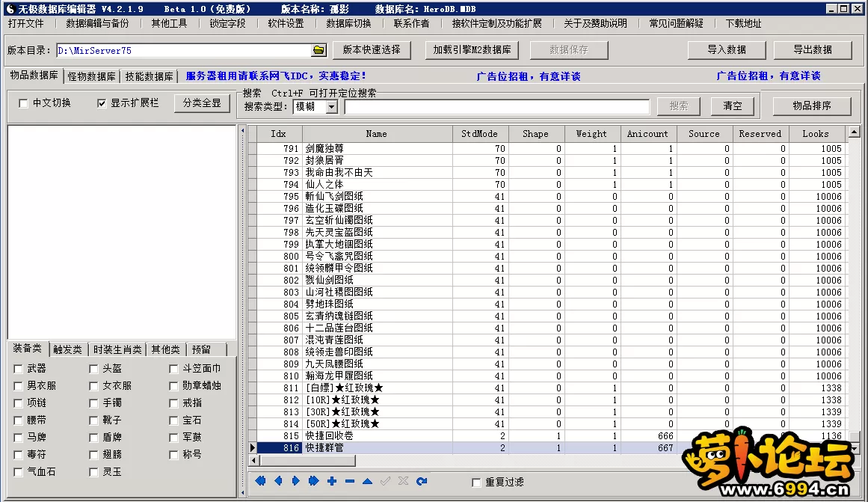
Task: Uncheck the 显示扩展栏 checkbox
Action: tap(101, 103)
